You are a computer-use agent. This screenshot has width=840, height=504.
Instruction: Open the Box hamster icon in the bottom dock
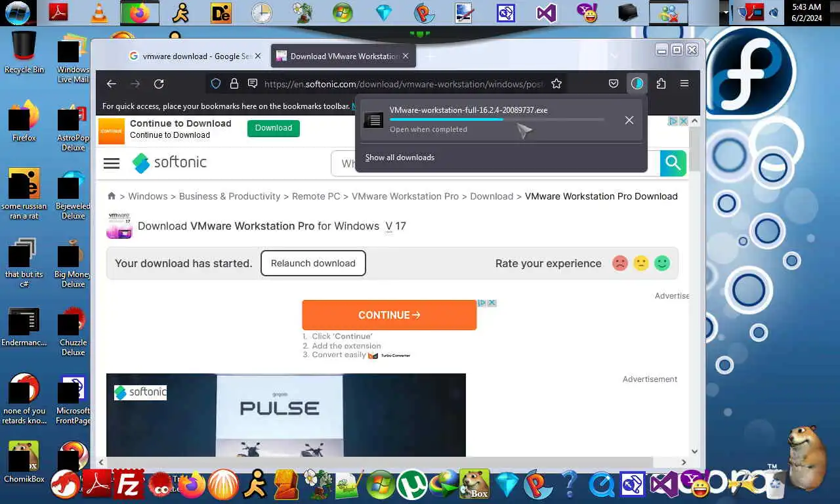click(474, 486)
